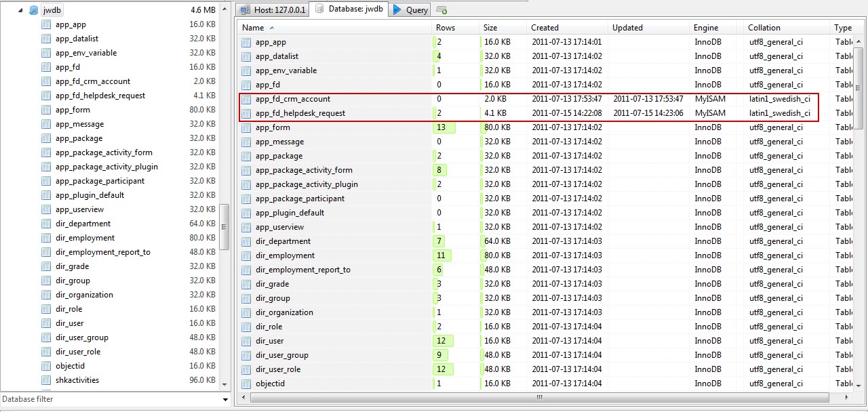Click objectid row icon in table list
The image size is (868, 412).
pyautogui.click(x=246, y=384)
